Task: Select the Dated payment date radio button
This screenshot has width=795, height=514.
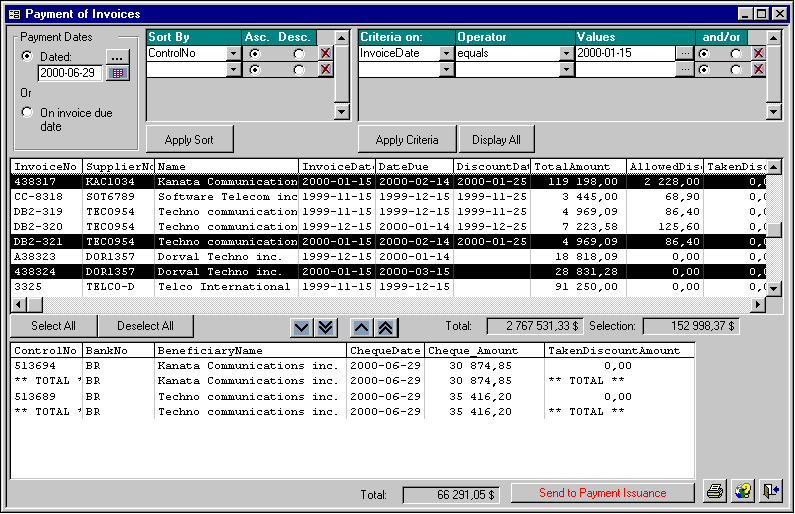Action: [x=27, y=56]
